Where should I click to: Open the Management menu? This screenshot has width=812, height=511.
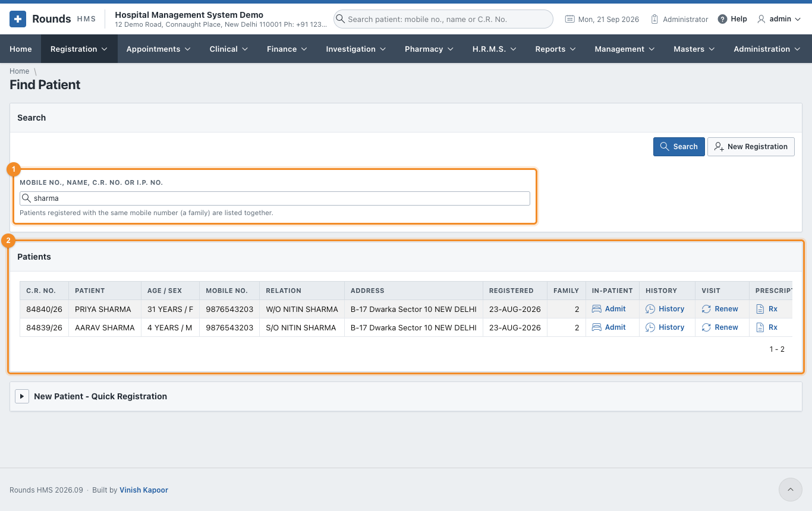[625, 49]
